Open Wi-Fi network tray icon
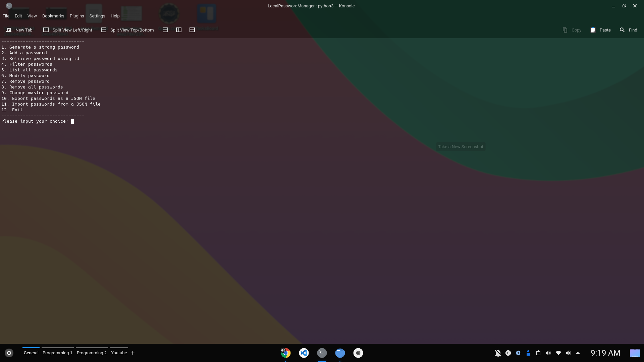Screen dimensions: 644x362 (x=558, y=353)
